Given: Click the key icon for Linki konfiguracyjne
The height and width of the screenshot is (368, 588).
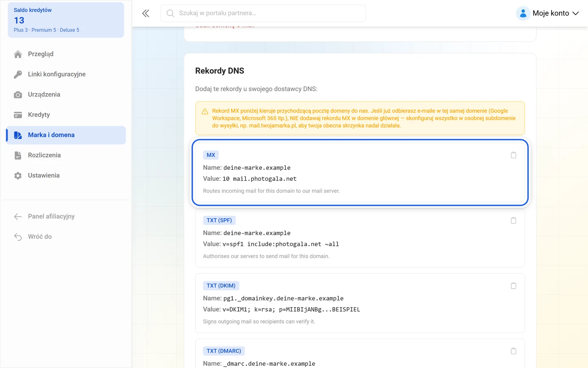Looking at the screenshot, I should tap(18, 74).
